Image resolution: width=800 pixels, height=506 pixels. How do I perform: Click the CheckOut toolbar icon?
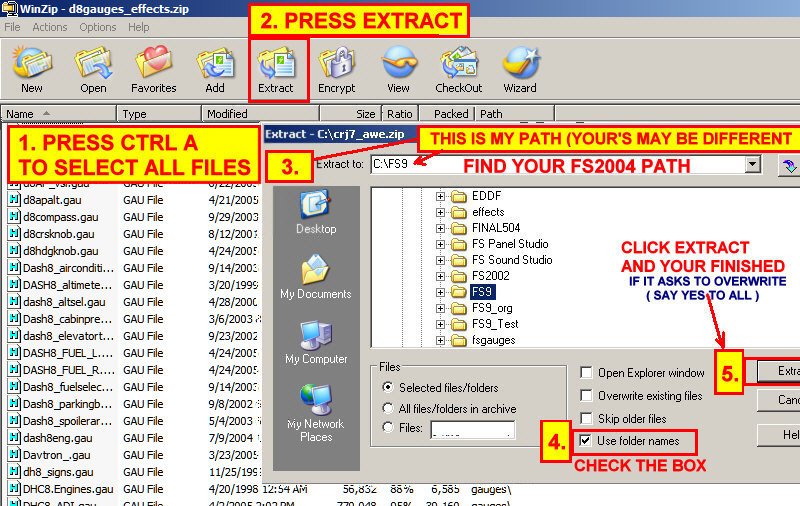[x=458, y=68]
